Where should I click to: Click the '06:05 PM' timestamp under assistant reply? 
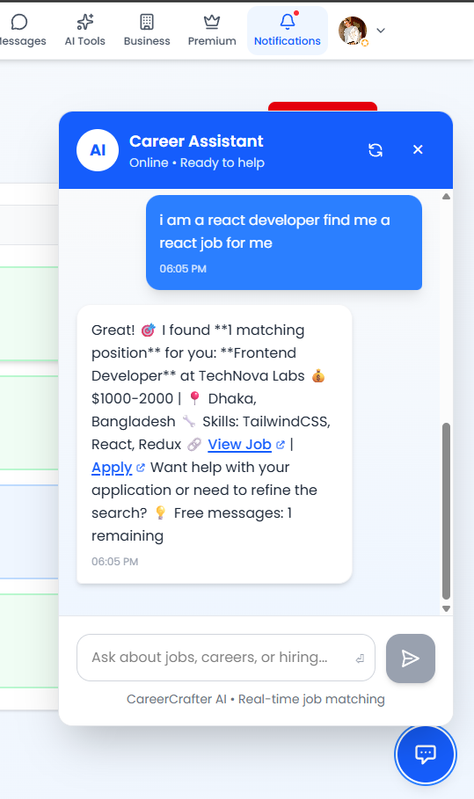tap(115, 562)
